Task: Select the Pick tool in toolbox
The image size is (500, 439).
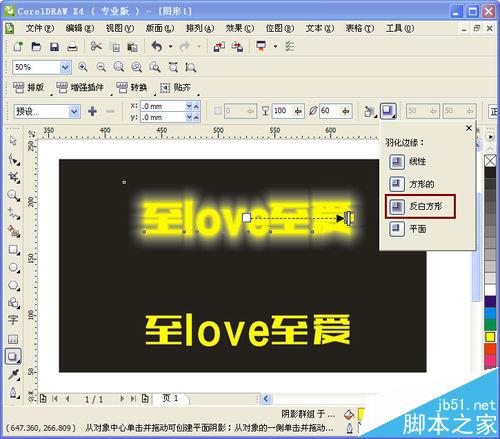Action: point(13,140)
